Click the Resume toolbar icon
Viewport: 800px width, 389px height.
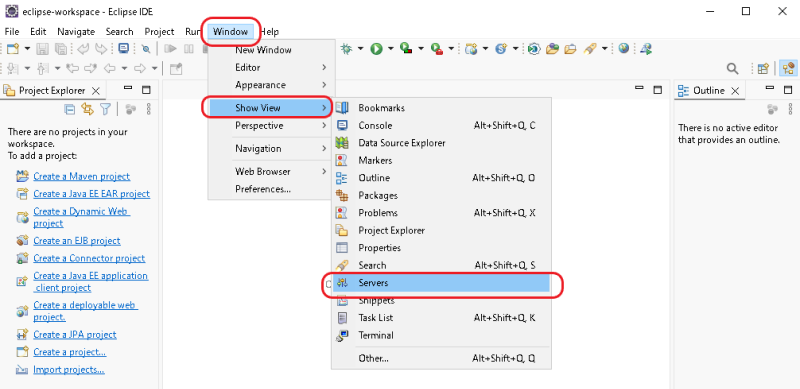(170, 49)
